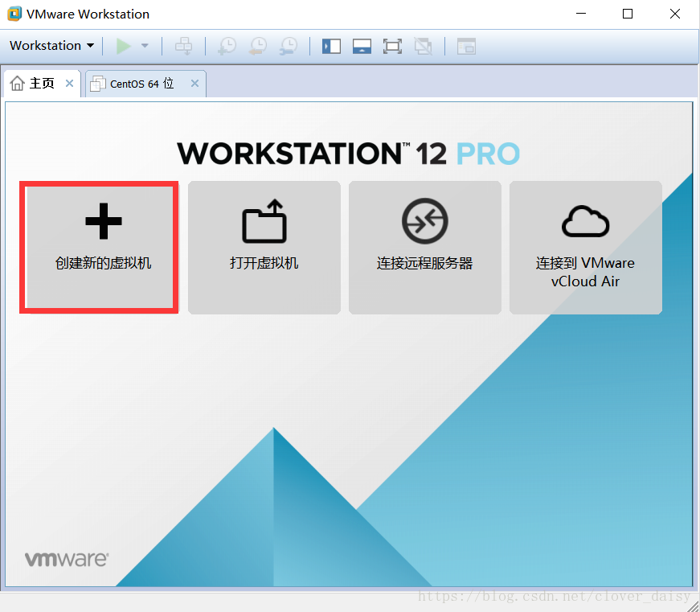The width and height of the screenshot is (700, 612).
Task: Click the send Ctrl+Alt+Del toolbar icon
Action: (183, 46)
